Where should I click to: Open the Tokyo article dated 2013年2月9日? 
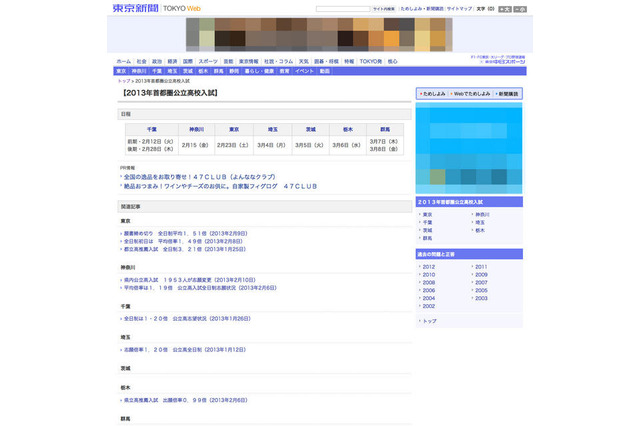click(186, 234)
